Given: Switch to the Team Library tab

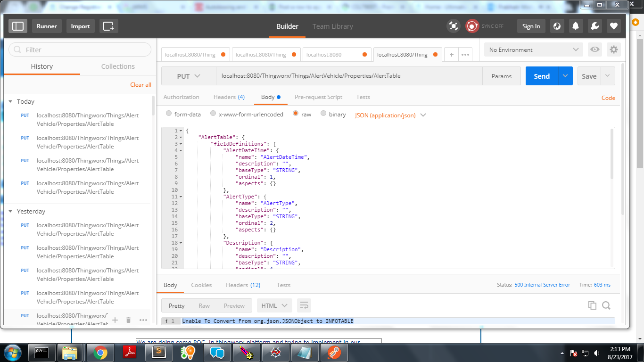Looking at the screenshot, I should tap(332, 26).
